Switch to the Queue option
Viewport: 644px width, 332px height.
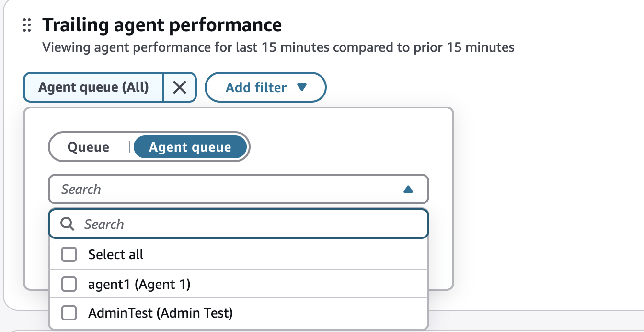coord(89,147)
